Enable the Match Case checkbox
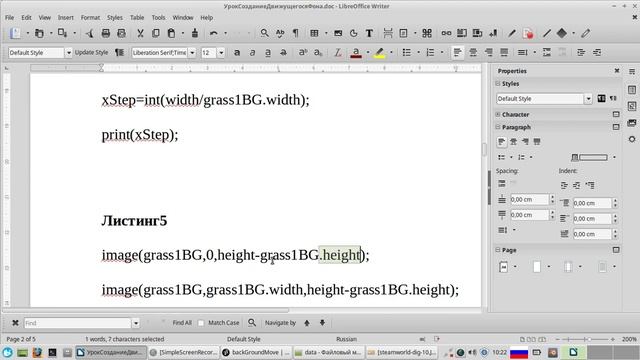The height and width of the screenshot is (360, 640). click(201, 323)
